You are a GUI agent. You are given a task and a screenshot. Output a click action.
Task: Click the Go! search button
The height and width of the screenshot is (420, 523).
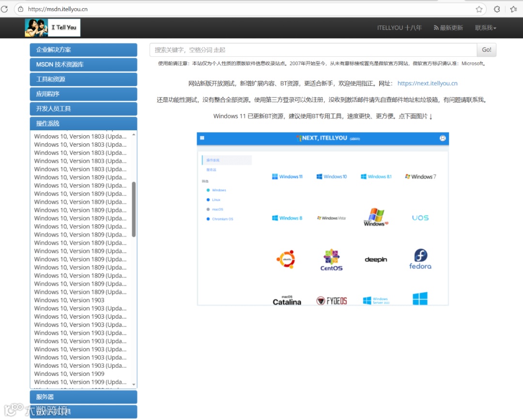(486, 50)
